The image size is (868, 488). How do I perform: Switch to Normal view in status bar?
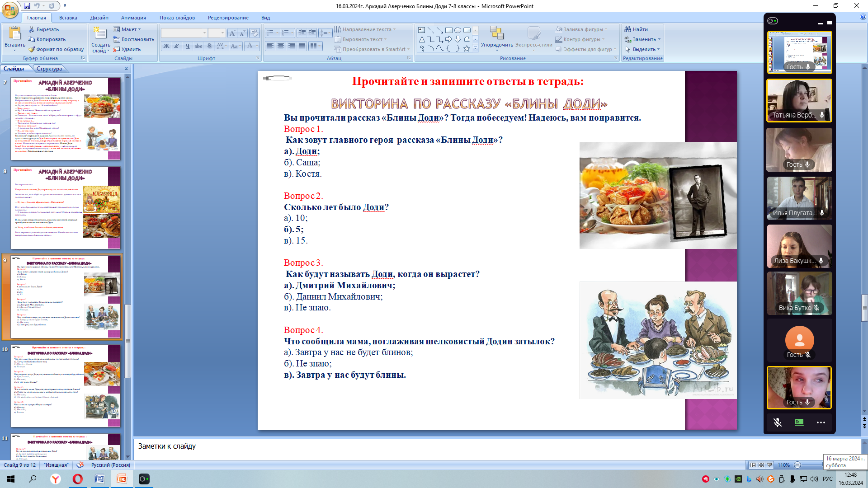tap(753, 465)
